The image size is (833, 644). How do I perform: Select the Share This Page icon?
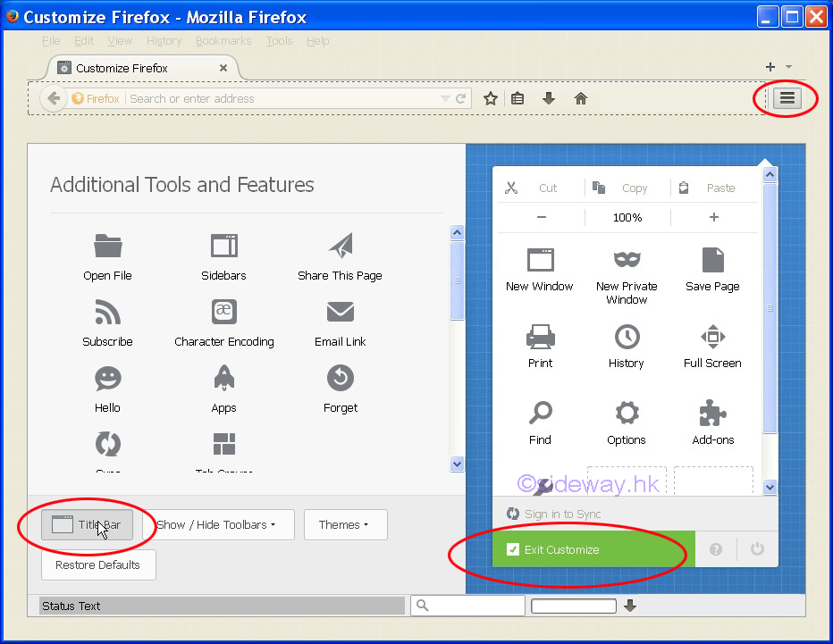coord(341,246)
